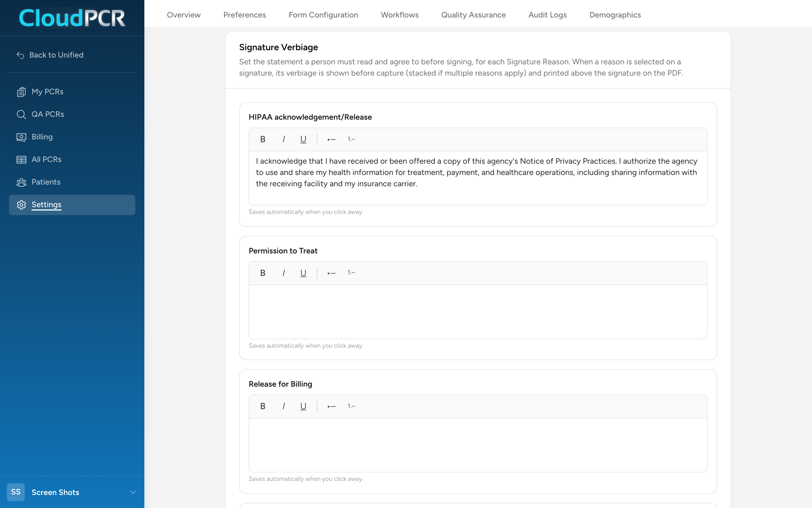Image resolution: width=812 pixels, height=508 pixels.
Task: Switch to the Overview tab
Action: (x=184, y=15)
